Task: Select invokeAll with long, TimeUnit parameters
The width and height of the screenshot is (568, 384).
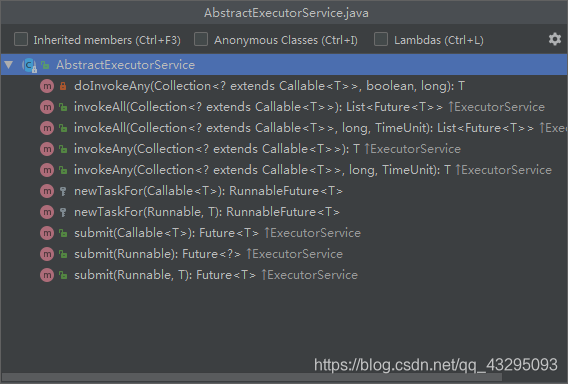Action: [321, 128]
